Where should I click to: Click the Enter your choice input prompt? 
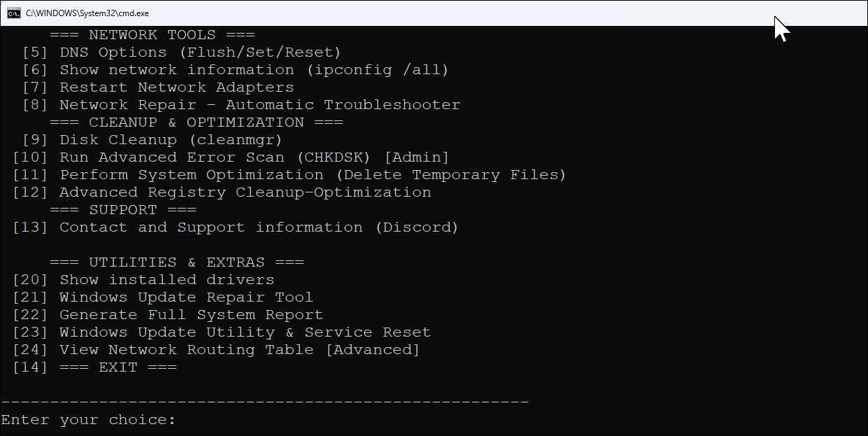click(x=91, y=419)
